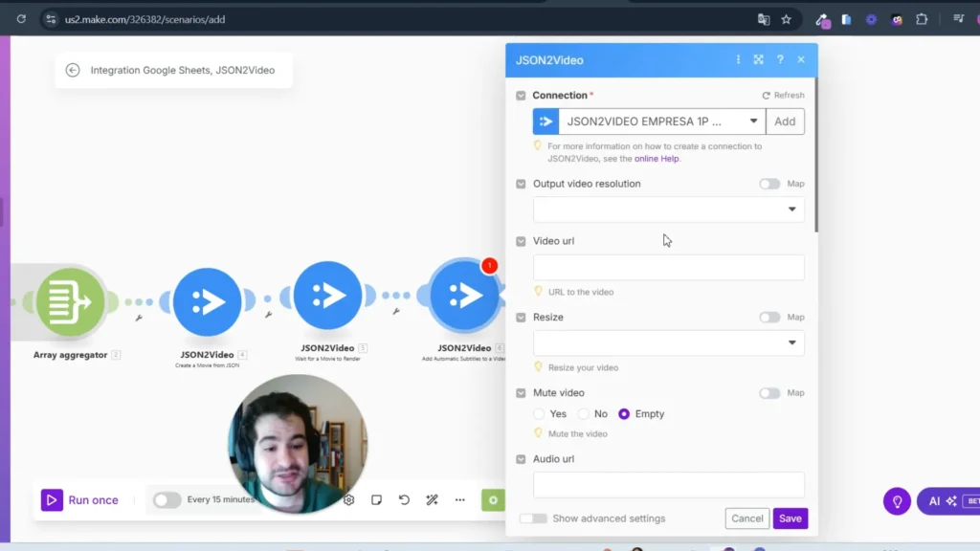980x551 pixels.
Task: Open the browser Extensions puzzle icon
Action: point(922,19)
